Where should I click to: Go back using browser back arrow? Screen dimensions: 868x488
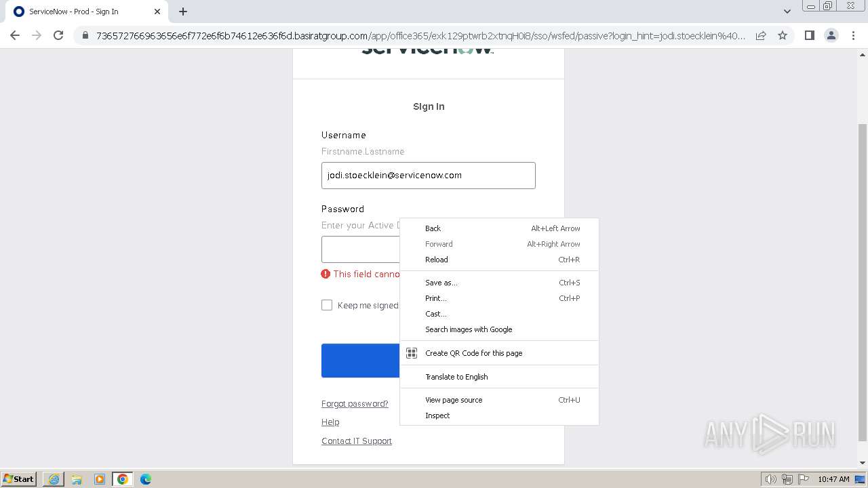point(15,35)
